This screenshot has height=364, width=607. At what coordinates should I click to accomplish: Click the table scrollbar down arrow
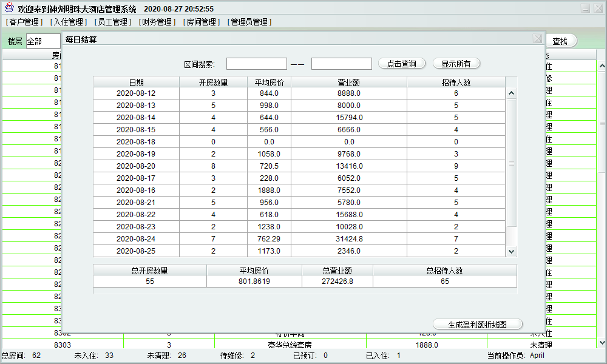pos(511,251)
